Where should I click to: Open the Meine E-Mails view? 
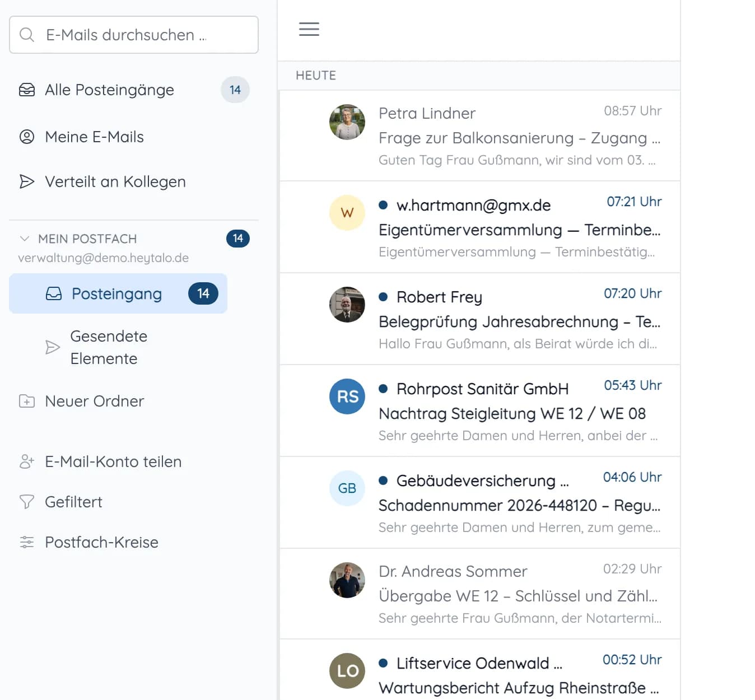[x=134, y=137]
